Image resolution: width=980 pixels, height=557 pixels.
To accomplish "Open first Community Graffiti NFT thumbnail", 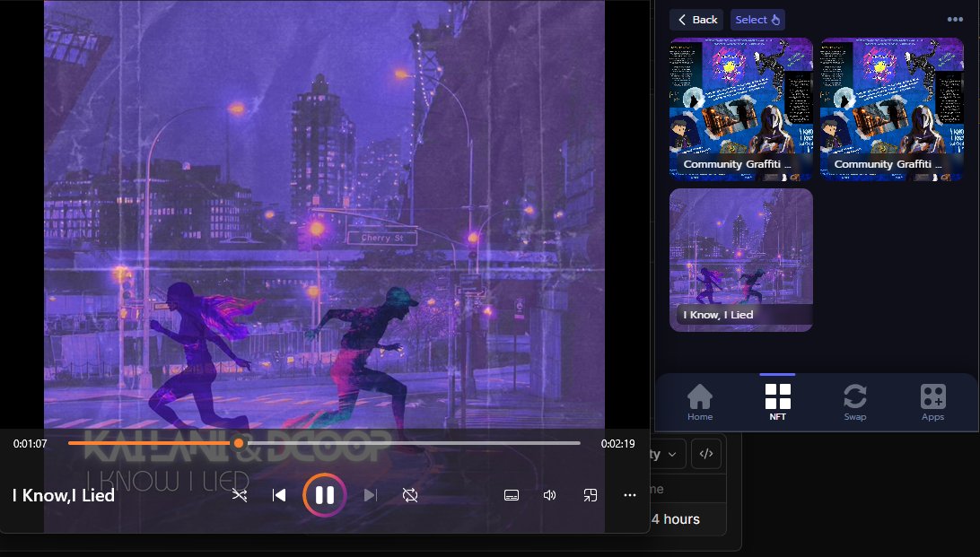I will 741,109.
